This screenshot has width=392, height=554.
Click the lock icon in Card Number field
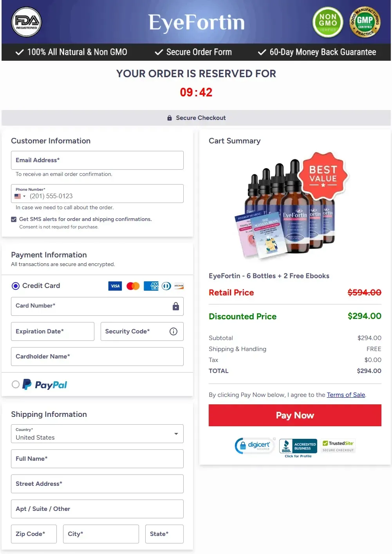pyautogui.click(x=176, y=306)
